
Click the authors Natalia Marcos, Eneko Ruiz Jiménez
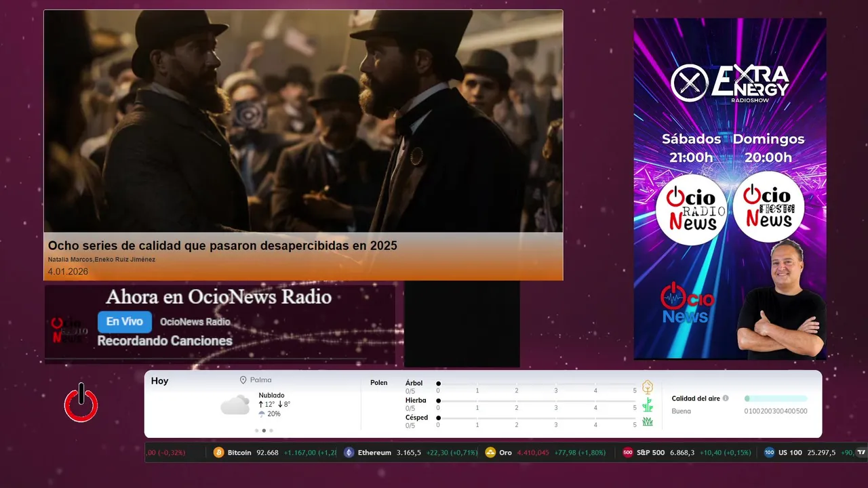(x=102, y=260)
